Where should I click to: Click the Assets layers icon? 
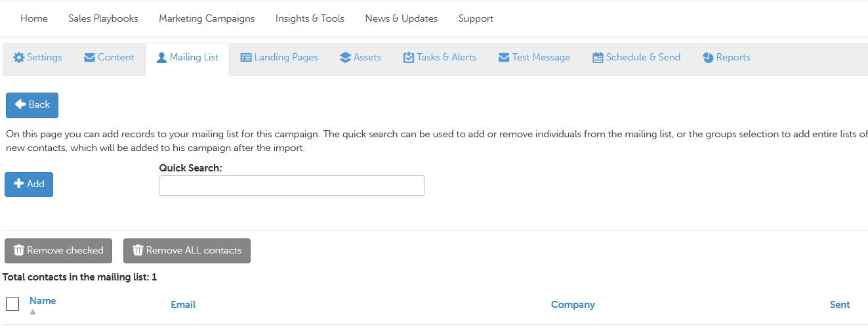pos(346,58)
